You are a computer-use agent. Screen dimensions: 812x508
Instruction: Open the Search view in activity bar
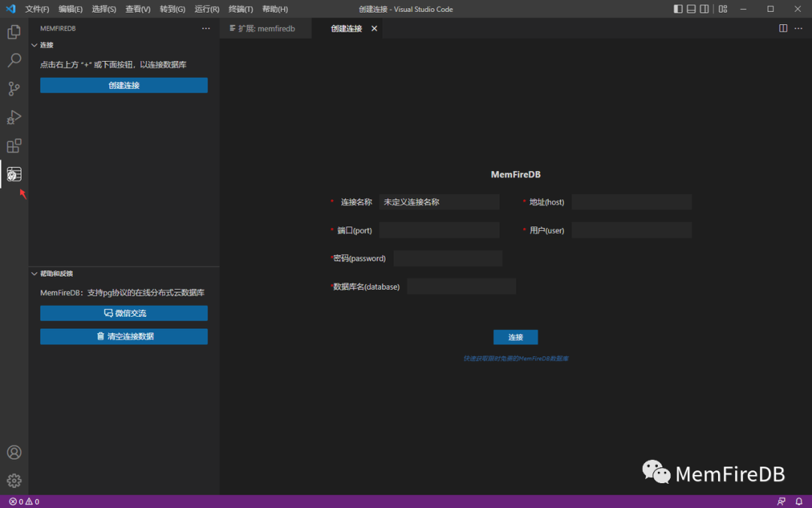click(14, 60)
